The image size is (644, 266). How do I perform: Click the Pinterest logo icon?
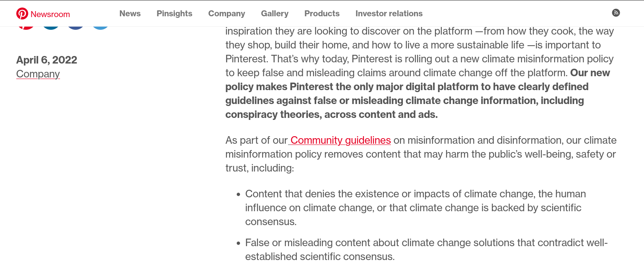22,13
